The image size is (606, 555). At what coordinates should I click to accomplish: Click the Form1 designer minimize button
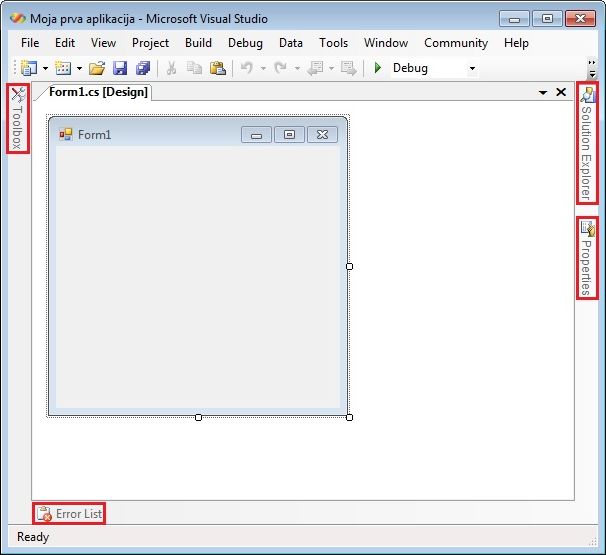256,134
